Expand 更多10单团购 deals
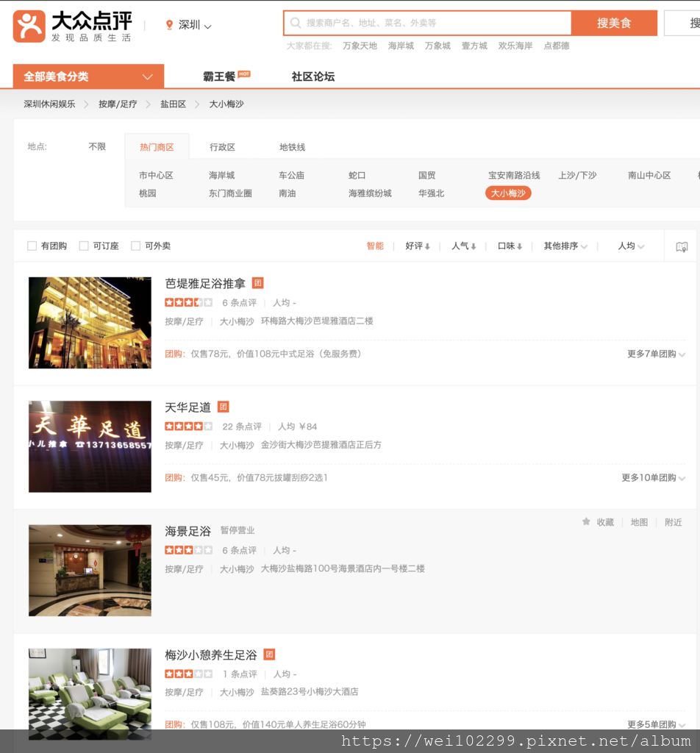 653,478
